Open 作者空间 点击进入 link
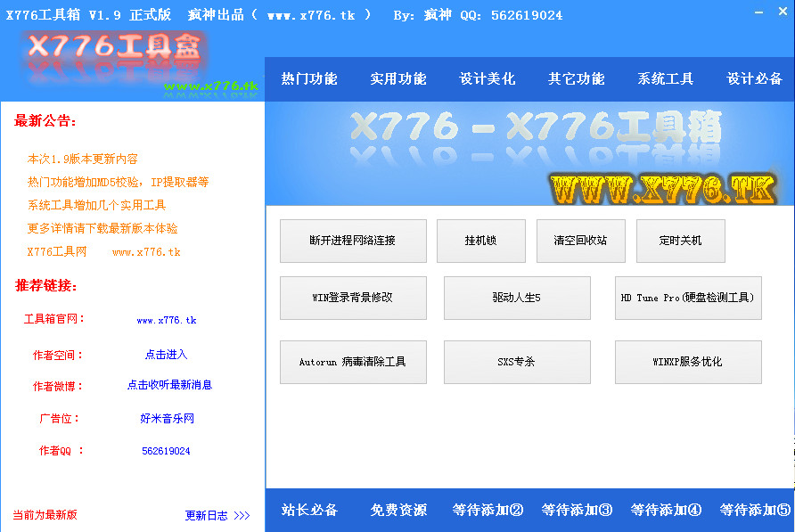 tap(167, 355)
